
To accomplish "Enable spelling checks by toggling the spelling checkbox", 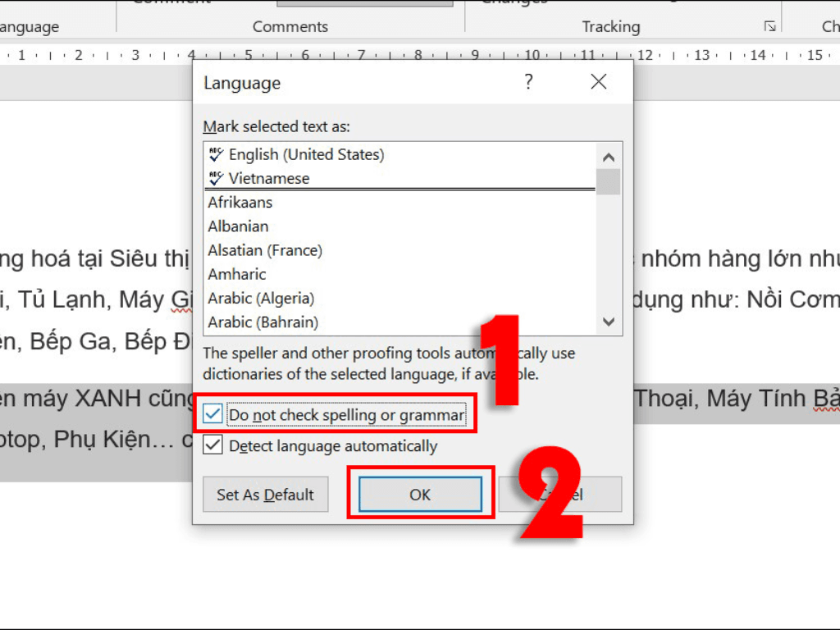I will tap(212, 414).
